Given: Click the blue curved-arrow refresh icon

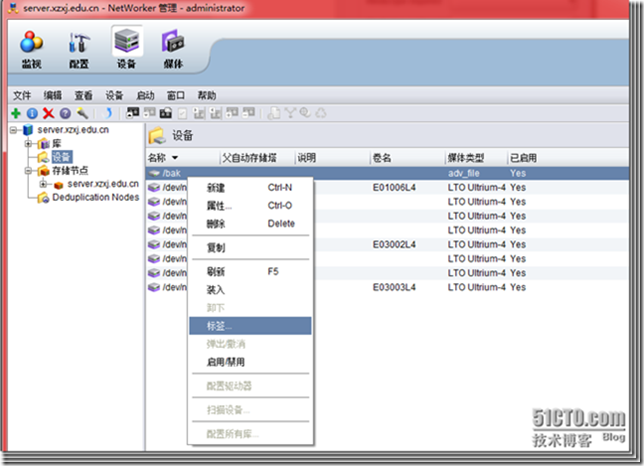Looking at the screenshot, I should click(108, 113).
